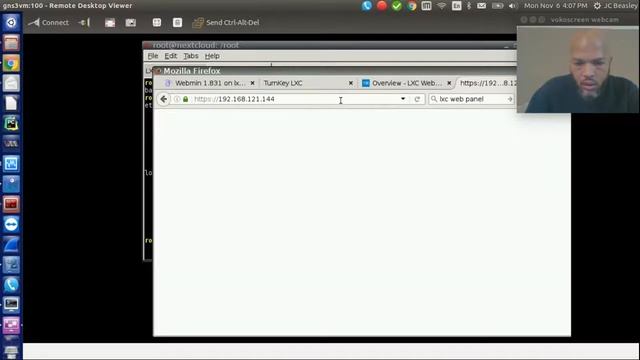
Task: Click the fullscreen toolbar icon in Remote Desktop Viewer
Action: [110, 22]
